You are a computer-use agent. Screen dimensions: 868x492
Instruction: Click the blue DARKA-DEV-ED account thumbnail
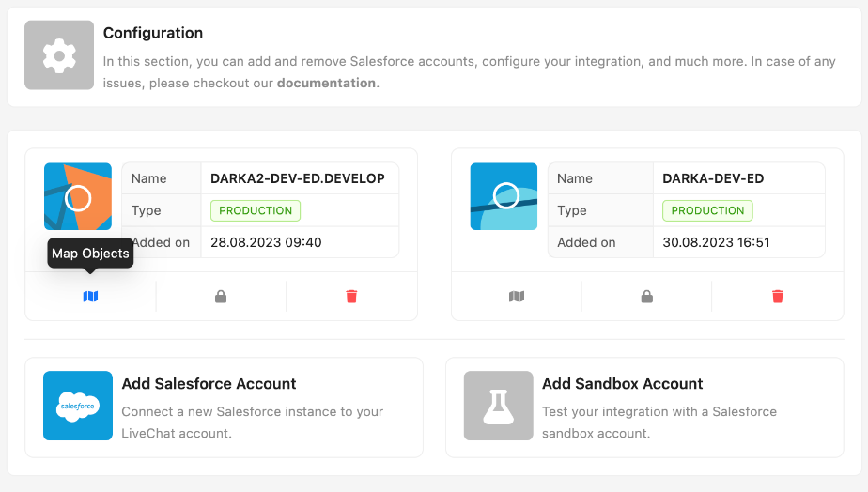point(504,197)
